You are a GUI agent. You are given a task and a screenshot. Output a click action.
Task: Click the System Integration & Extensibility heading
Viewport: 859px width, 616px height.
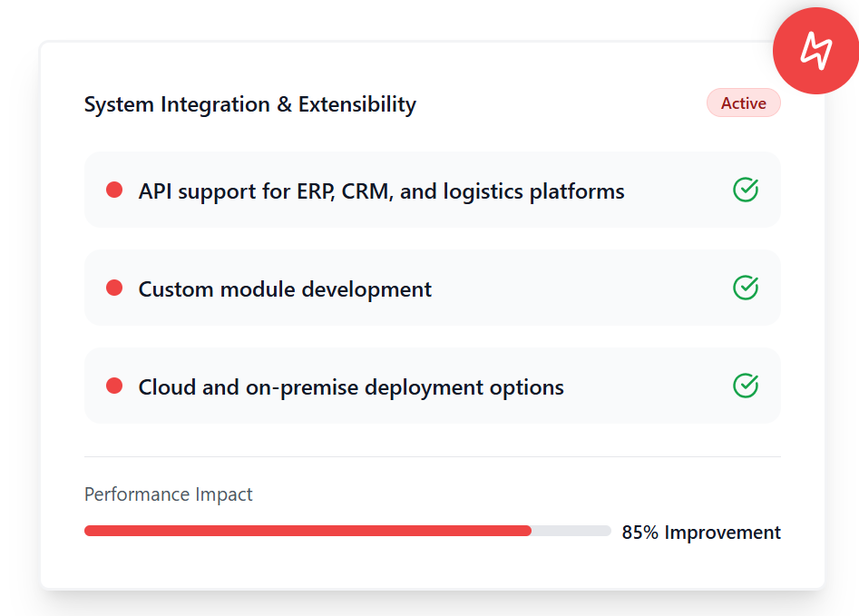(249, 104)
